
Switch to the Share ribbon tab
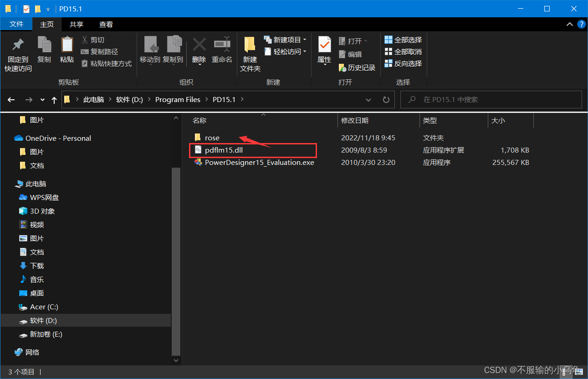pyautogui.click(x=77, y=24)
